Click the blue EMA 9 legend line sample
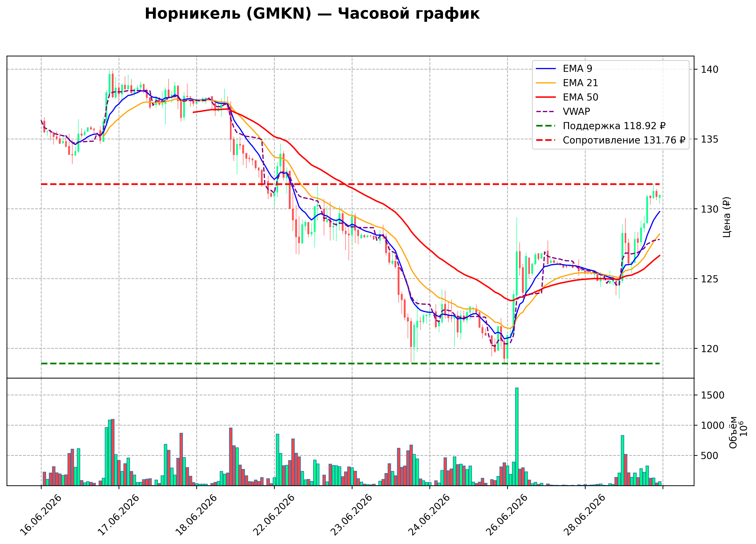 (546, 69)
